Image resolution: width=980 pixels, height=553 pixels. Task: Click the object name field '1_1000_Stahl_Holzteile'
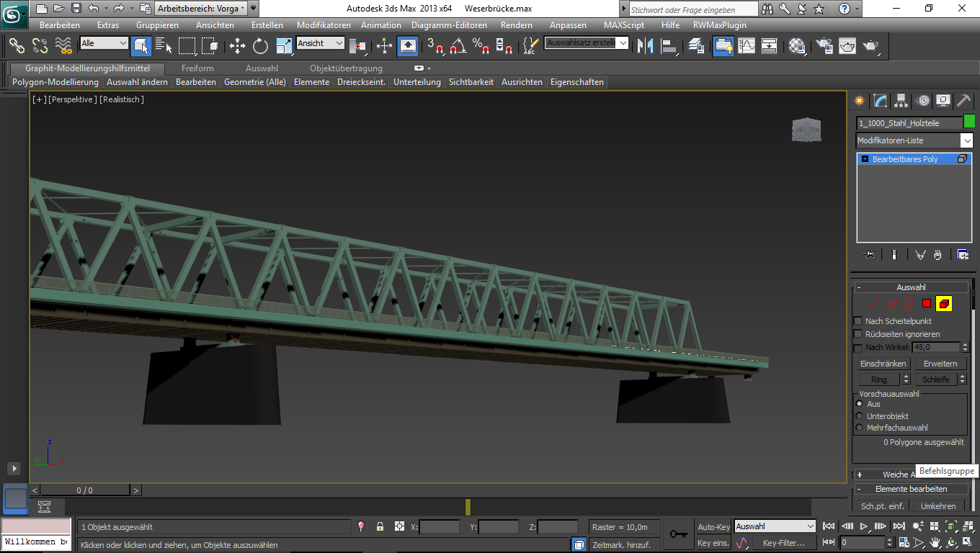click(x=908, y=123)
